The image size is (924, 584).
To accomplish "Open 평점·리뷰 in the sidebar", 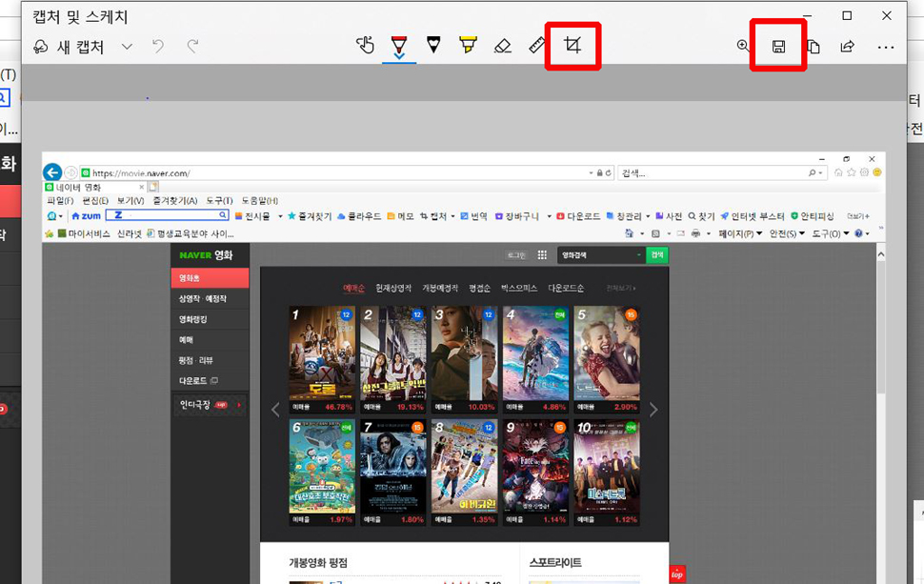I will (x=195, y=360).
